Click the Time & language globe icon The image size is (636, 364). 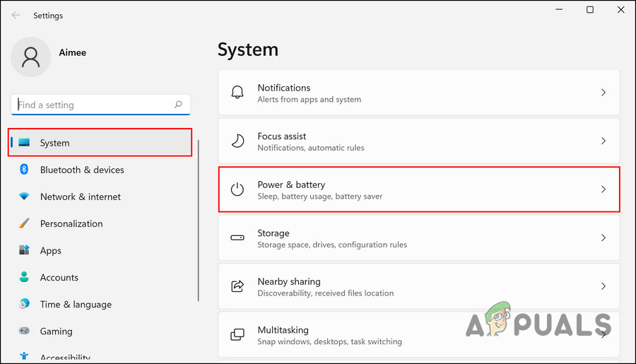point(24,304)
